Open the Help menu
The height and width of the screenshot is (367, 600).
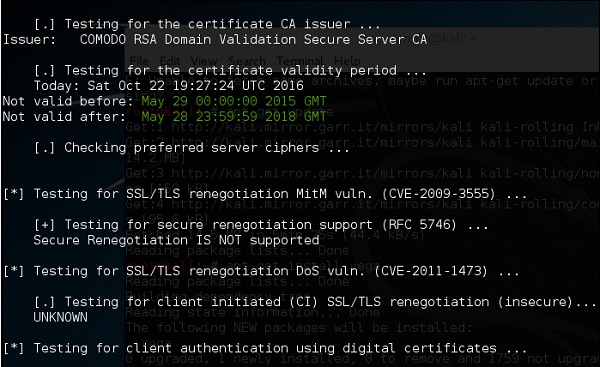tap(347, 60)
